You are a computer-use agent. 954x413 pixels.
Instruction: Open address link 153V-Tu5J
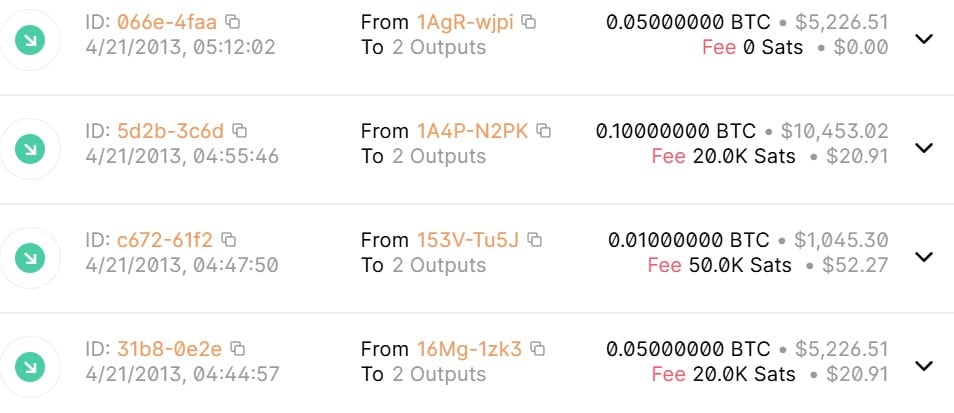pyautogui.click(x=468, y=240)
